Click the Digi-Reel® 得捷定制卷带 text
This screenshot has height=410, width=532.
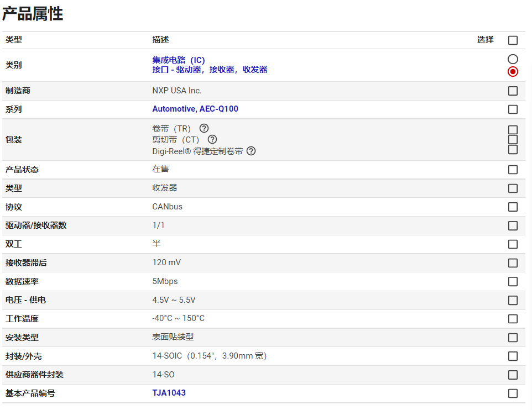pos(197,151)
